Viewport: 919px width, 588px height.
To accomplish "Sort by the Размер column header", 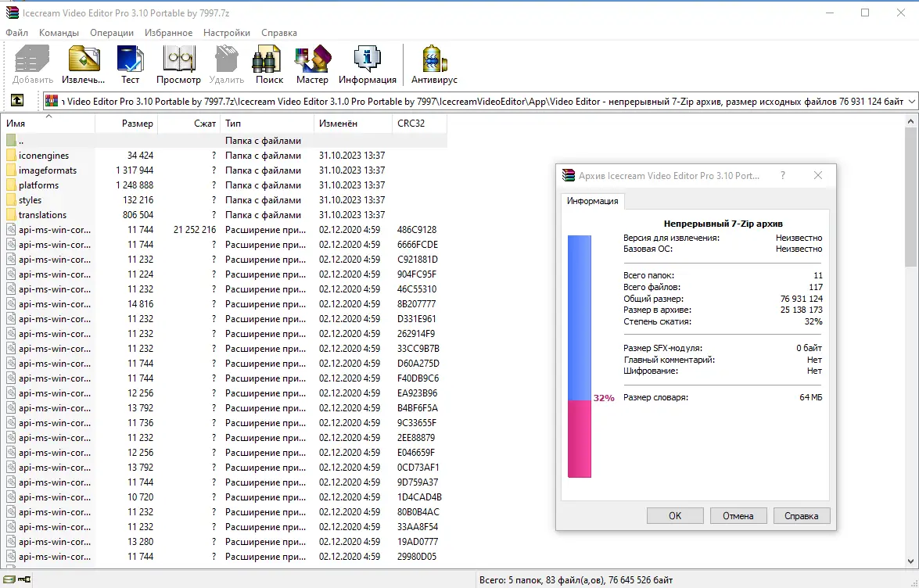I will [x=127, y=123].
